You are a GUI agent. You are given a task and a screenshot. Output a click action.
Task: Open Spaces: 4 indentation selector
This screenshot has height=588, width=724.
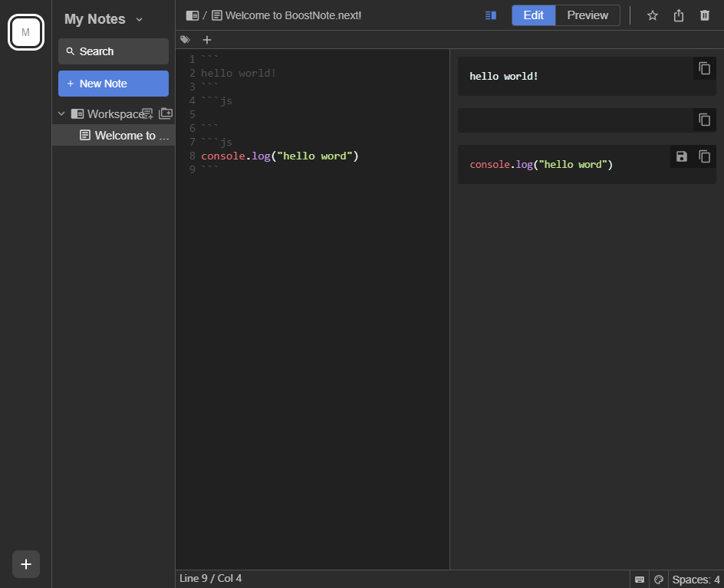pos(696,580)
